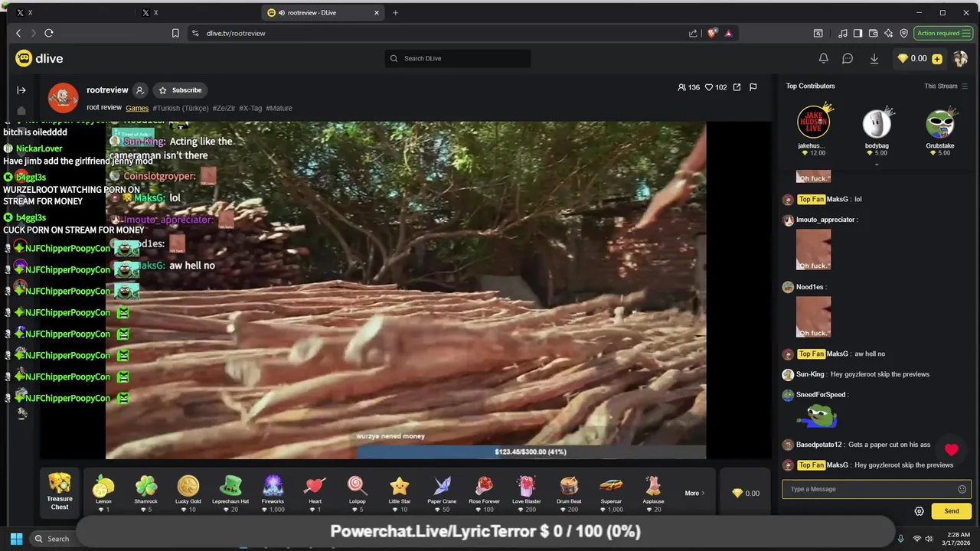The width and height of the screenshot is (980, 551).
Task: Open Brave Shields lion icon
Action: (x=712, y=33)
